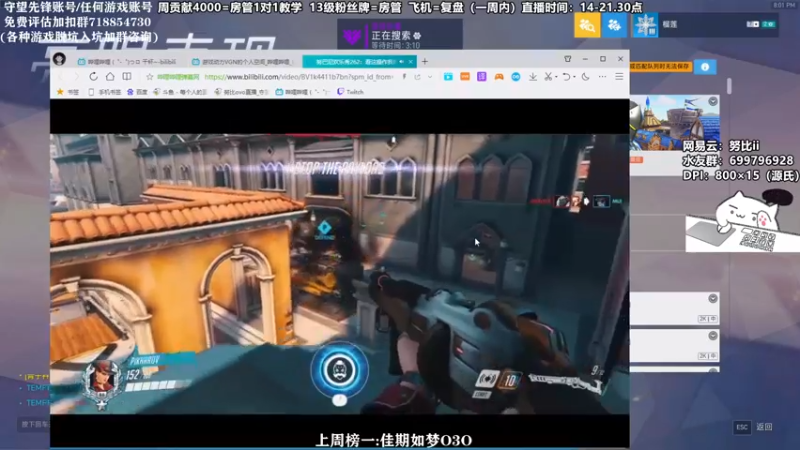Go forward in browser history
800x450 pixels.
pos(77,77)
